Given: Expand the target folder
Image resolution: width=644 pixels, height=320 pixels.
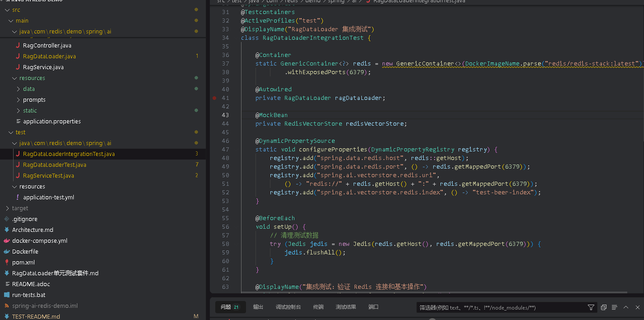Looking at the screenshot, I should (20, 208).
